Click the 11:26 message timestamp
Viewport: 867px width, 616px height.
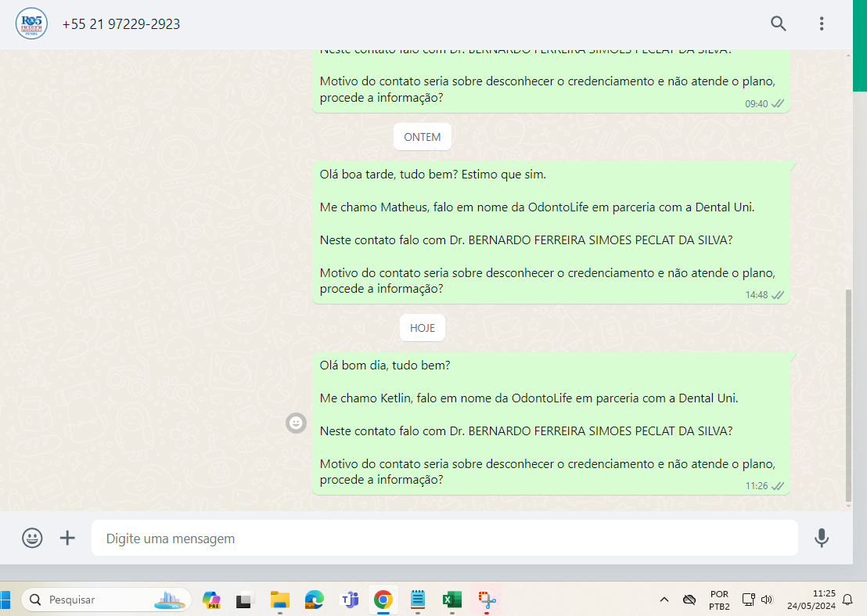tap(756, 486)
